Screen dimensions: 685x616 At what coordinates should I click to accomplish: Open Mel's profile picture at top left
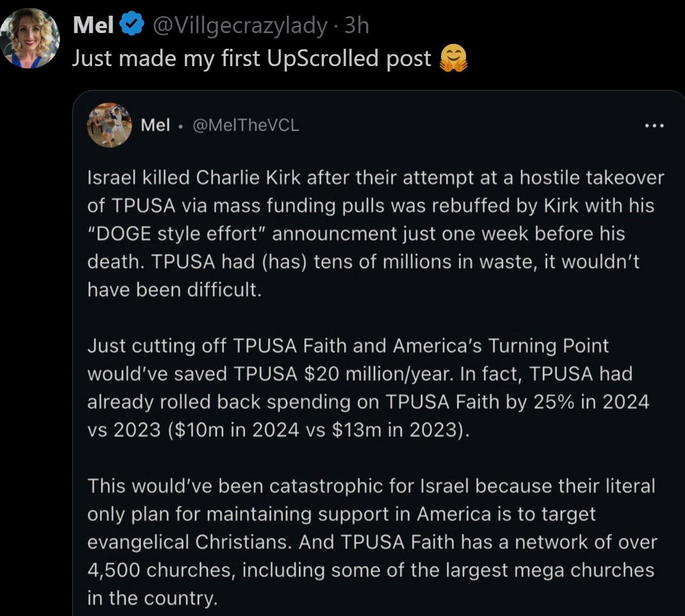(x=30, y=38)
